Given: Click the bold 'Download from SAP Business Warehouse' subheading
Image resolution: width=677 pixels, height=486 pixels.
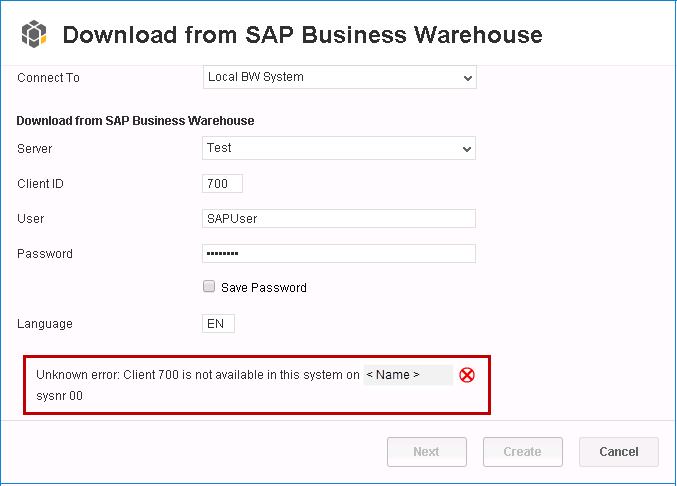Looking at the screenshot, I should 135,121.
